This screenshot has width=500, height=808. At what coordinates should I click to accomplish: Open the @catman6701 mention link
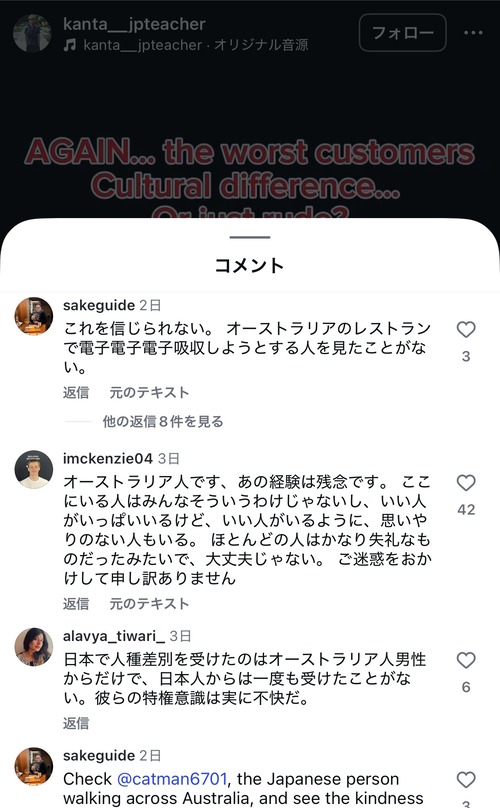tap(172, 779)
